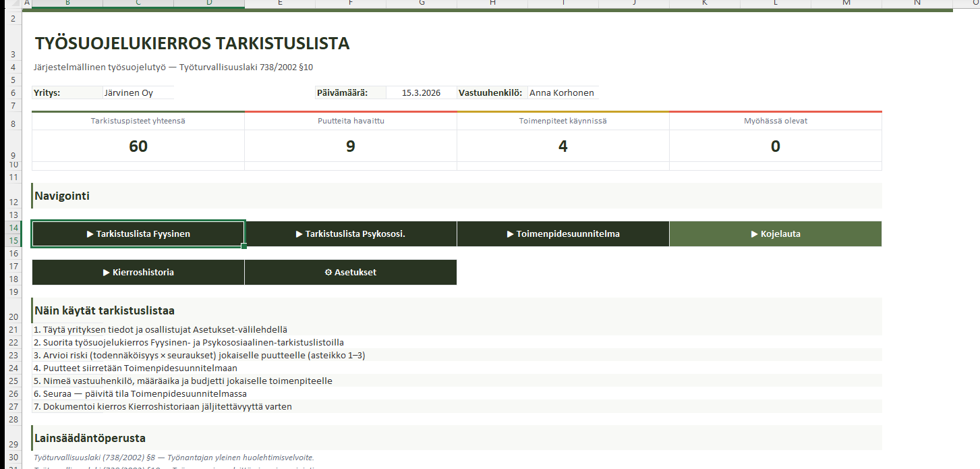
Task: Select the value 0 under Myöhässä olevat
Action: (x=776, y=146)
